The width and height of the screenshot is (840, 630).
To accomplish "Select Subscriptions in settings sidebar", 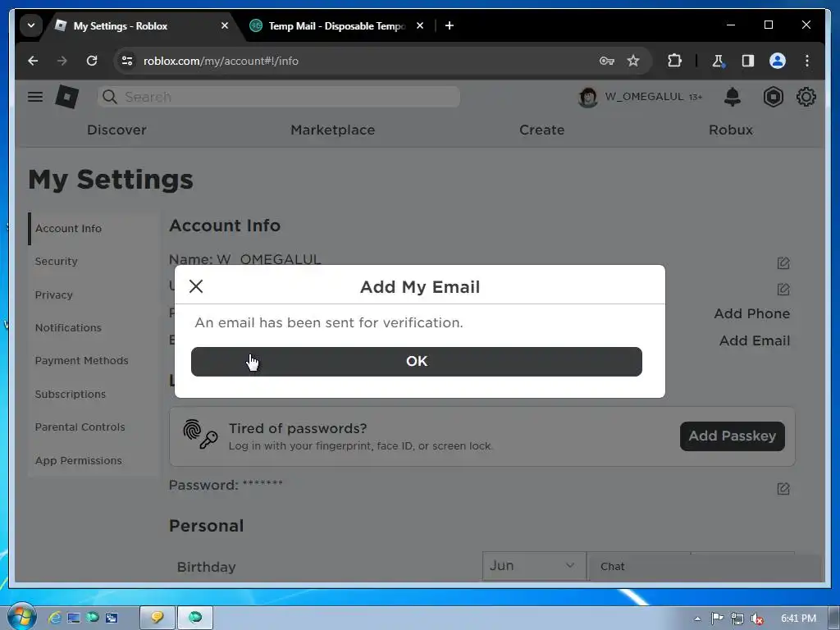I will [x=71, y=394].
